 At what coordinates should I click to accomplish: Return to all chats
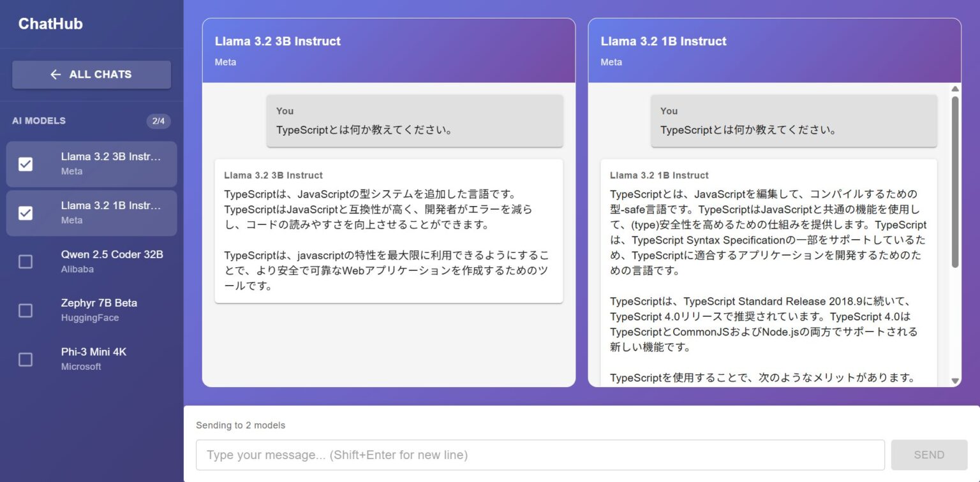tap(91, 74)
